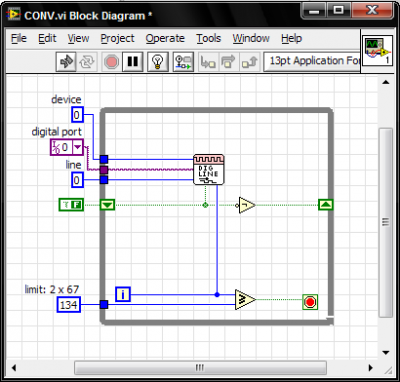The image size is (400, 382).
Task: Click the 'device' label text
Action: (66, 100)
